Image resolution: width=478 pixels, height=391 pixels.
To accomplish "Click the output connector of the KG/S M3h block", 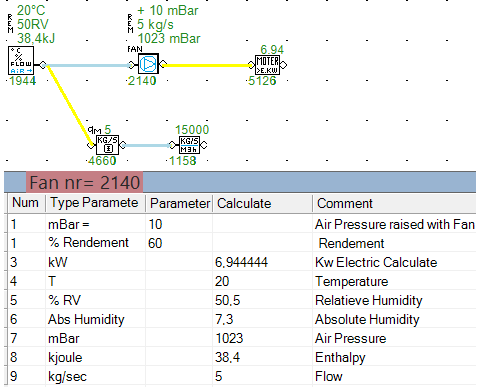I will point(203,145).
